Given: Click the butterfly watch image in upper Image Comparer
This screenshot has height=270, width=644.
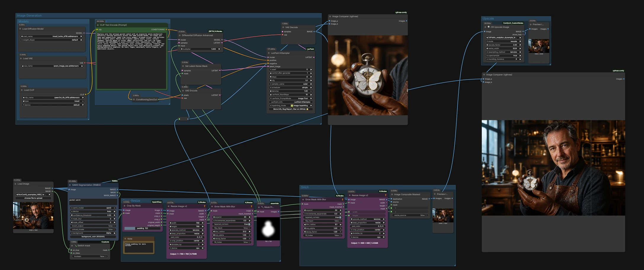Looking at the screenshot, I should [x=368, y=75].
